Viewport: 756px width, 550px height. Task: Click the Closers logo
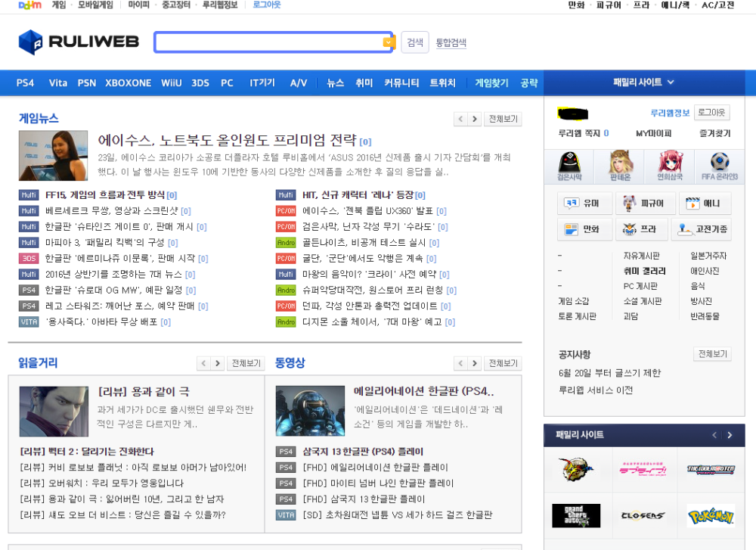click(x=643, y=515)
